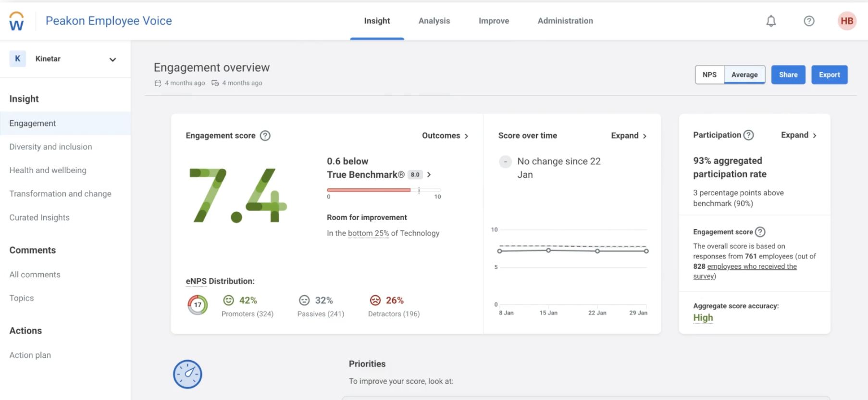The width and height of the screenshot is (868, 400).
Task: Click the large 7.4 engagement score
Action: click(238, 195)
